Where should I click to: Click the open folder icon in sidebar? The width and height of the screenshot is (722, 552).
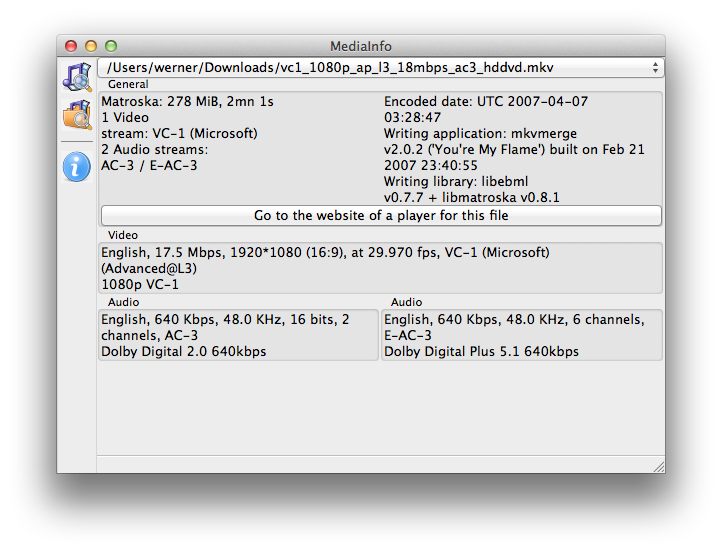[x=77, y=115]
